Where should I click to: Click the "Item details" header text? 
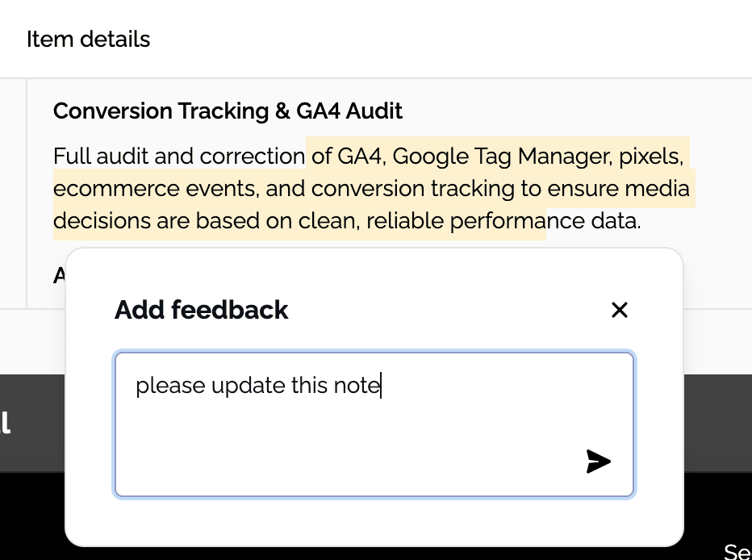click(88, 39)
